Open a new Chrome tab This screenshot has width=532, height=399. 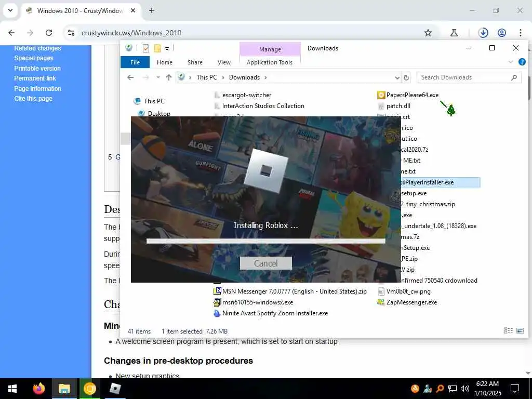pos(152,10)
